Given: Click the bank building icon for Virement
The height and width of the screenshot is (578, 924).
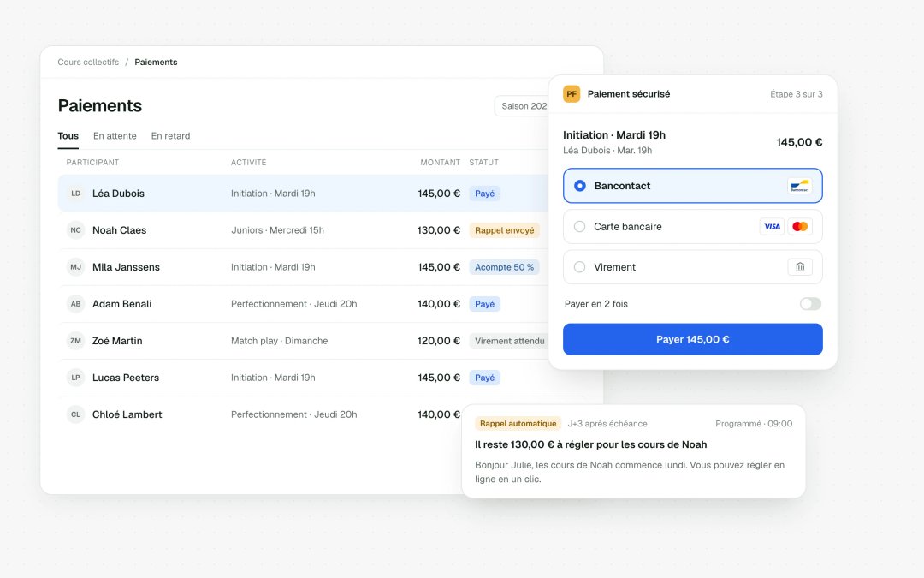Looking at the screenshot, I should coord(800,267).
